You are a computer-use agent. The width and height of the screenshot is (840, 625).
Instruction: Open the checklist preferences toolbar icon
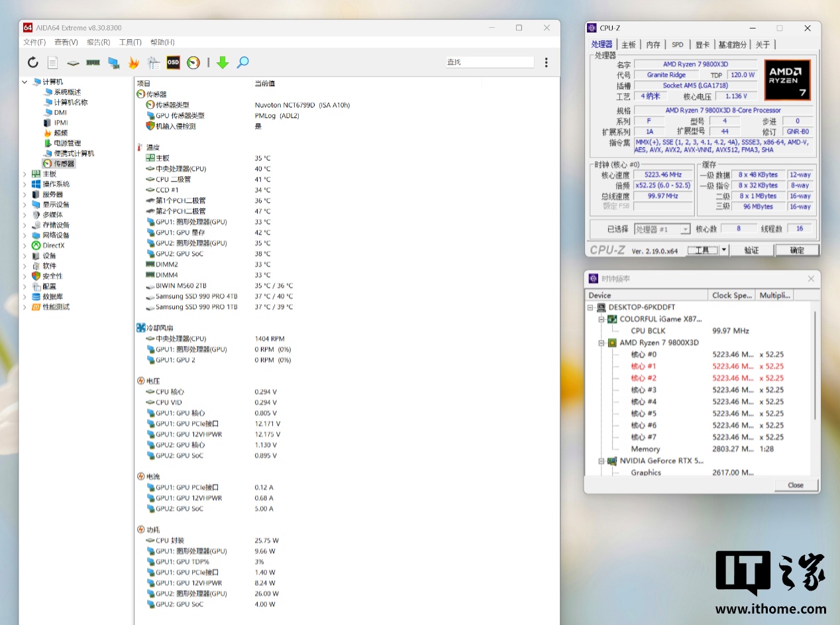tap(154, 62)
